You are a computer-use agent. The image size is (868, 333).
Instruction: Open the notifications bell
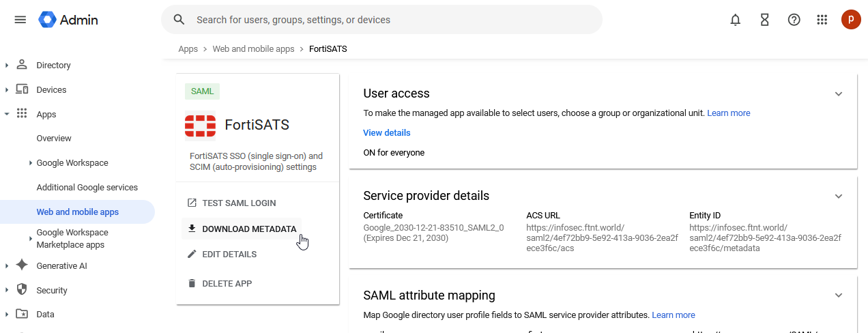tap(735, 20)
